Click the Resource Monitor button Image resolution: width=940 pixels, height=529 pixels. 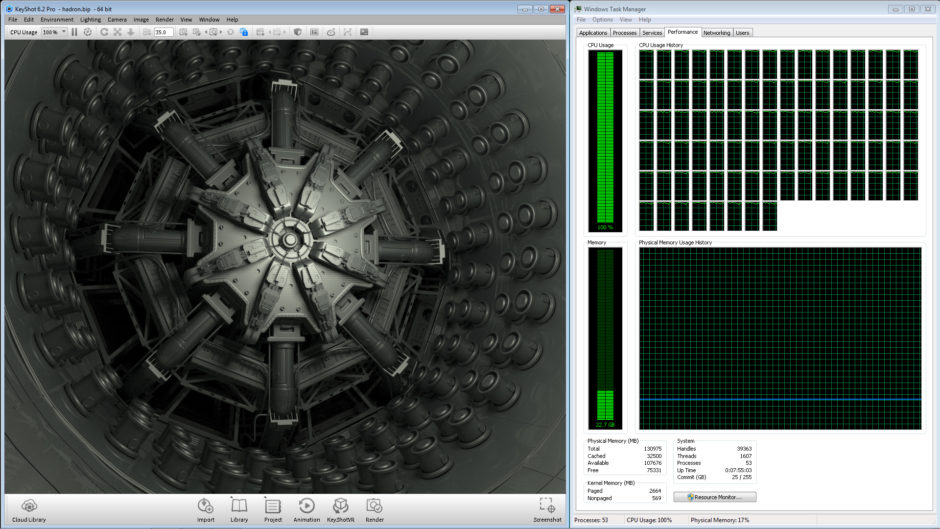pyautogui.click(x=714, y=496)
